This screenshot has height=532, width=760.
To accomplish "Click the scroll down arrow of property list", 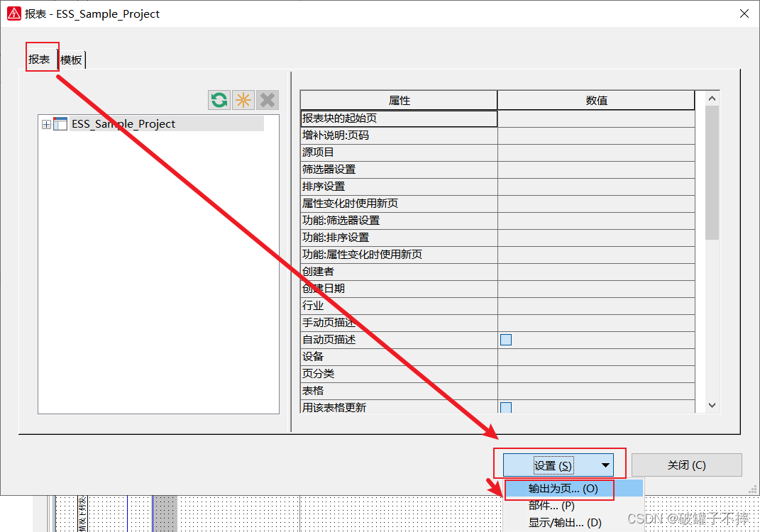I will coord(712,406).
